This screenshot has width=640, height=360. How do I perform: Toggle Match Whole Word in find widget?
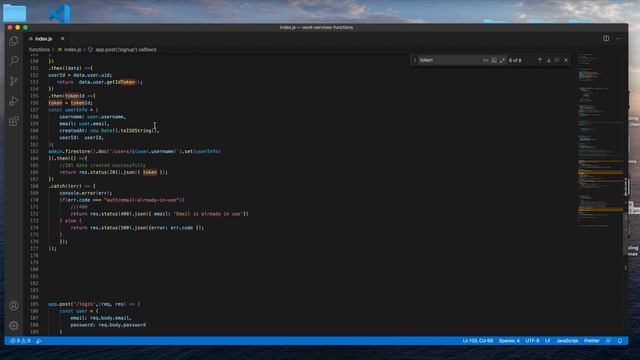click(x=494, y=60)
